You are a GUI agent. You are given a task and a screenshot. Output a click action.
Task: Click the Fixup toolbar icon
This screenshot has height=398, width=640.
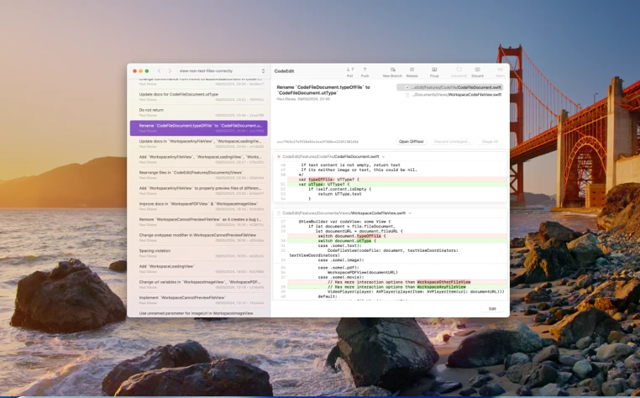pyautogui.click(x=434, y=72)
